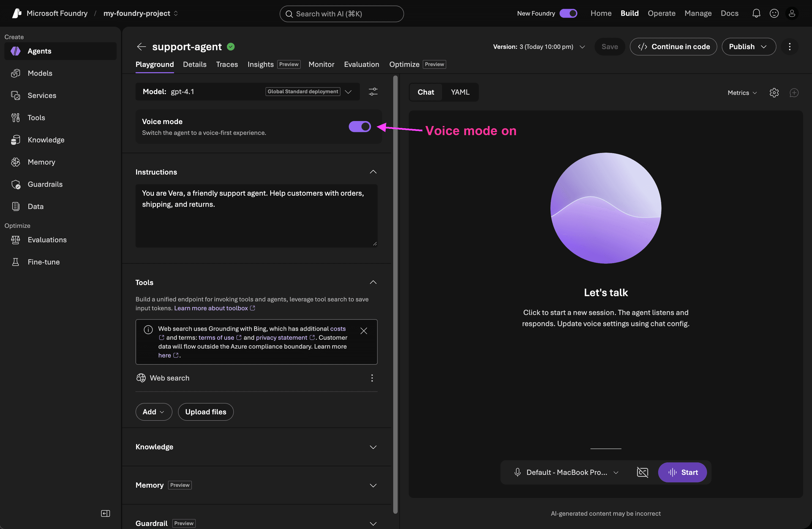The image size is (812, 529).
Task: Collapse the left sidebar panel
Action: [105, 513]
